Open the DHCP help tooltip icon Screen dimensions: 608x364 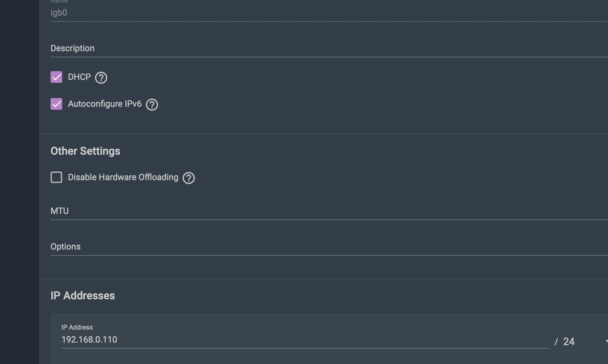(101, 77)
